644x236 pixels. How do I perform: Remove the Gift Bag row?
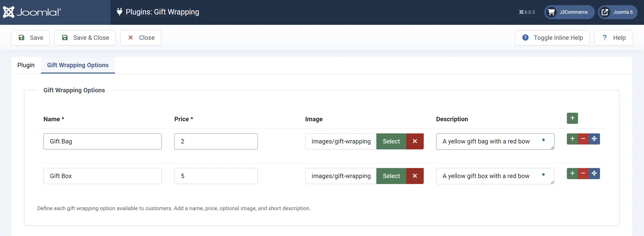click(583, 139)
